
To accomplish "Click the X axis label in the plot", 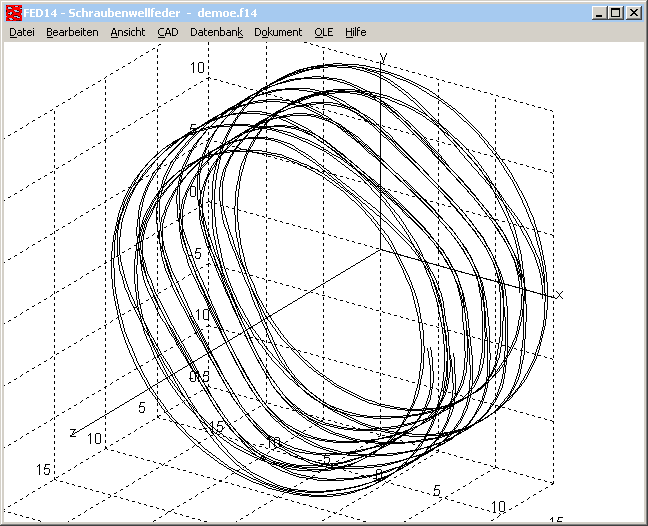I will [560, 294].
